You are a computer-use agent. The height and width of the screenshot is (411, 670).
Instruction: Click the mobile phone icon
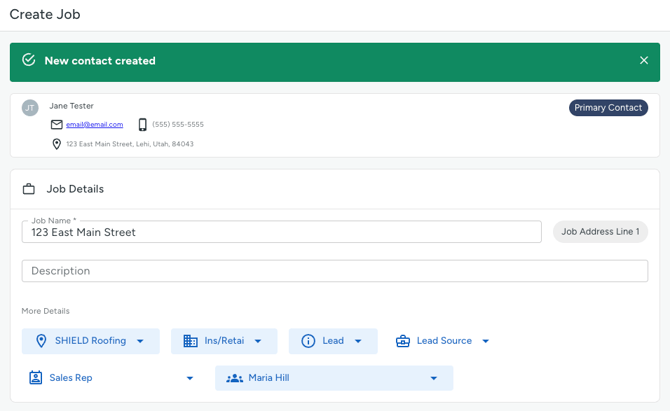click(x=143, y=124)
